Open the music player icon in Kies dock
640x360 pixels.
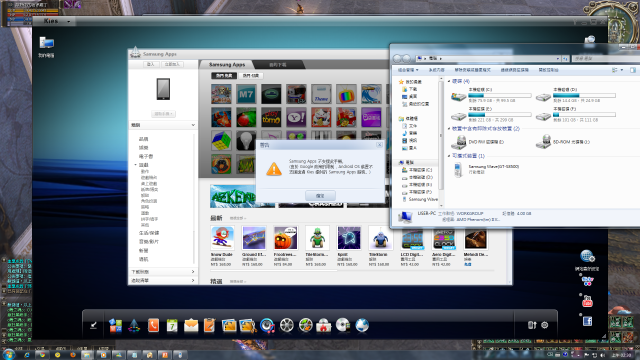click(267, 325)
